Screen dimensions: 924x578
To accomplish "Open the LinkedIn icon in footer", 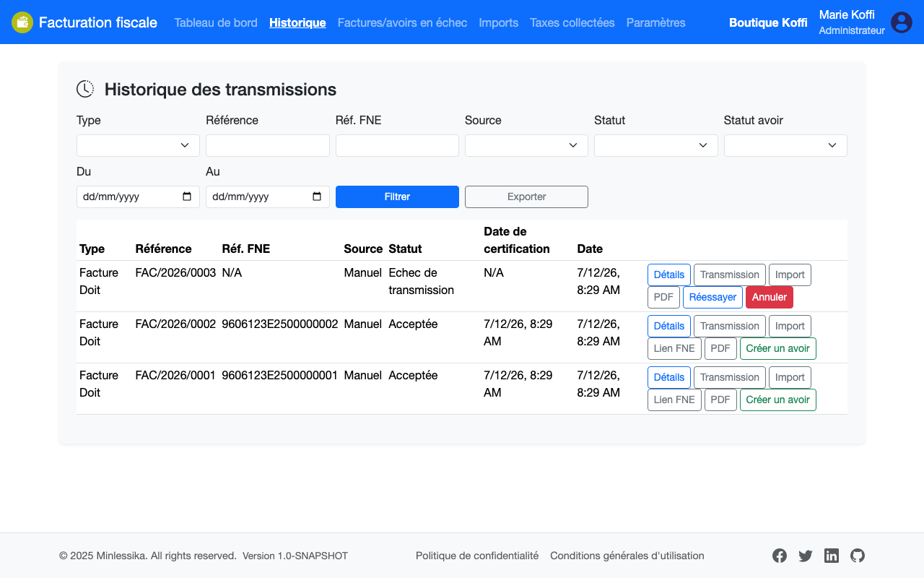I will [x=832, y=556].
